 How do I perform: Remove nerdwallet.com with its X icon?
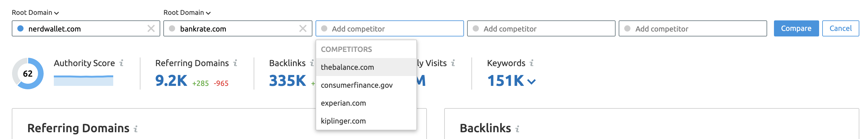(x=151, y=29)
